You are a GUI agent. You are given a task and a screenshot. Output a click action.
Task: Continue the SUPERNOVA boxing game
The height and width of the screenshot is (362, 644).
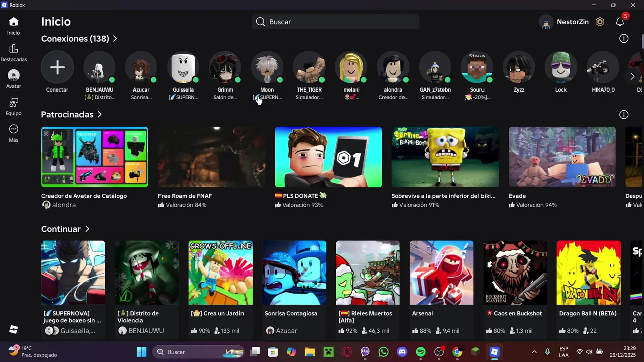coord(73,273)
